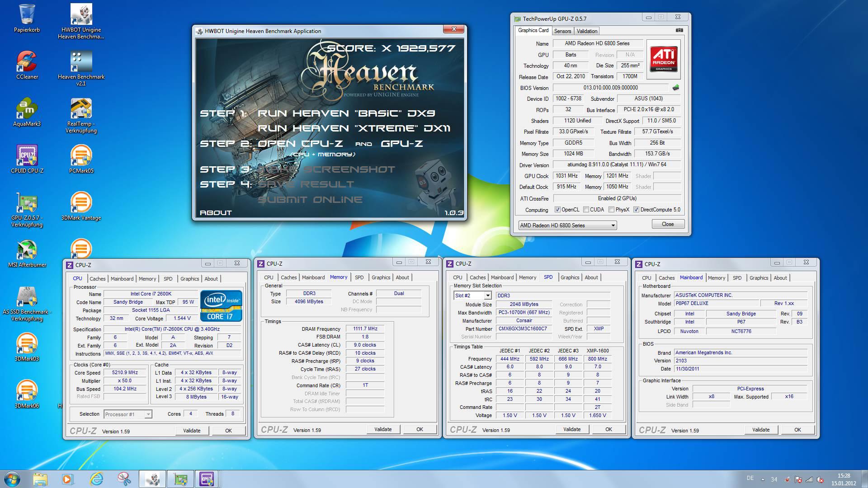The width and height of the screenshot is (868, 488).
Task: Click Validate in first CPU-Z window
Action: [192, 431]
